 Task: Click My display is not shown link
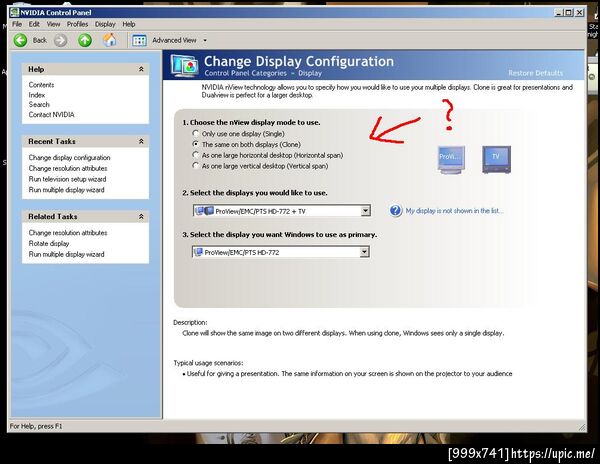click(x=455, y=211)
